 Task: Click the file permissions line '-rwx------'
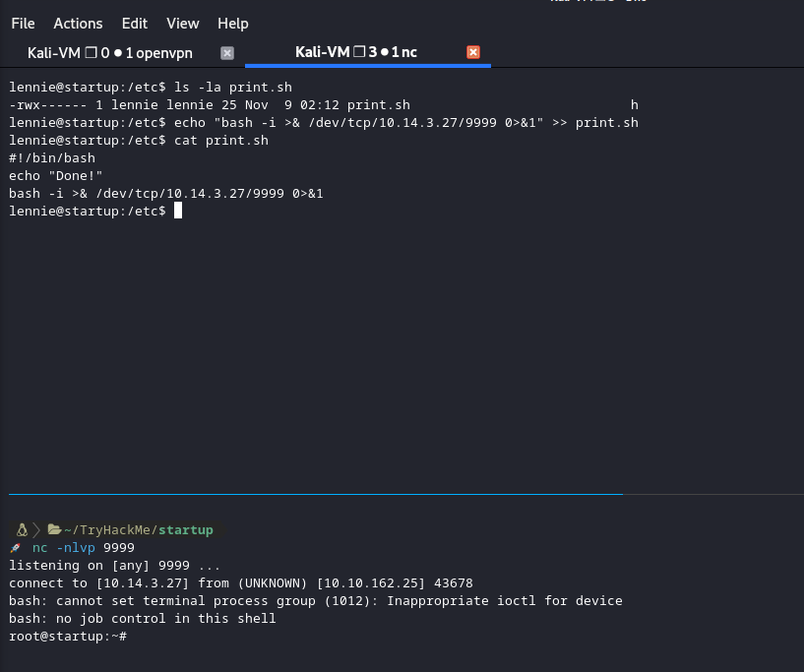(x=210, y=105)
